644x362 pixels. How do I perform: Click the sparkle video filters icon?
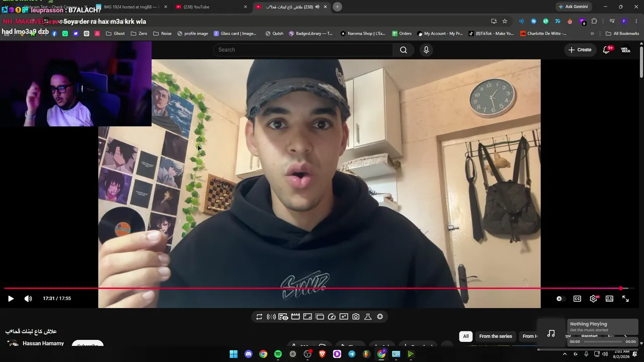coord(344,317)
